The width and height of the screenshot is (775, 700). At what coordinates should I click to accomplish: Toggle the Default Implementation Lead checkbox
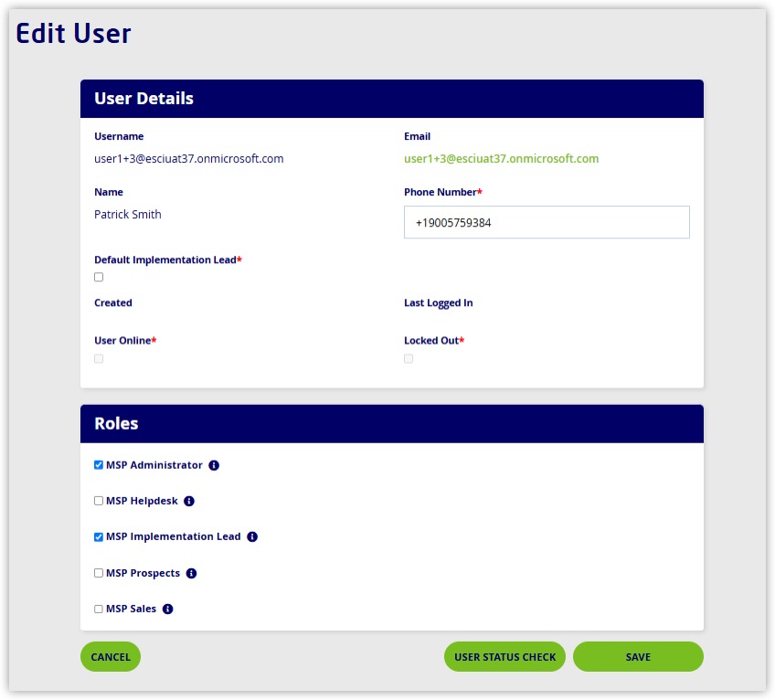[x=99, y=277]
